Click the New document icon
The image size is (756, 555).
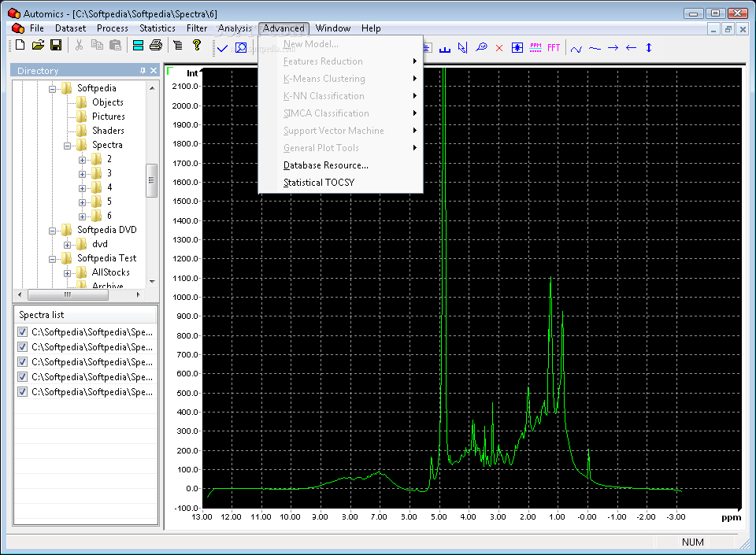[20, 46]
